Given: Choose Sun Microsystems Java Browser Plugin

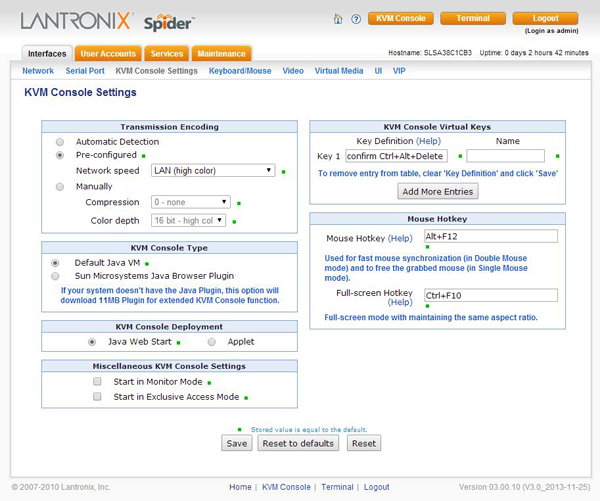Looking at the screenshot, I should [55, 275].
